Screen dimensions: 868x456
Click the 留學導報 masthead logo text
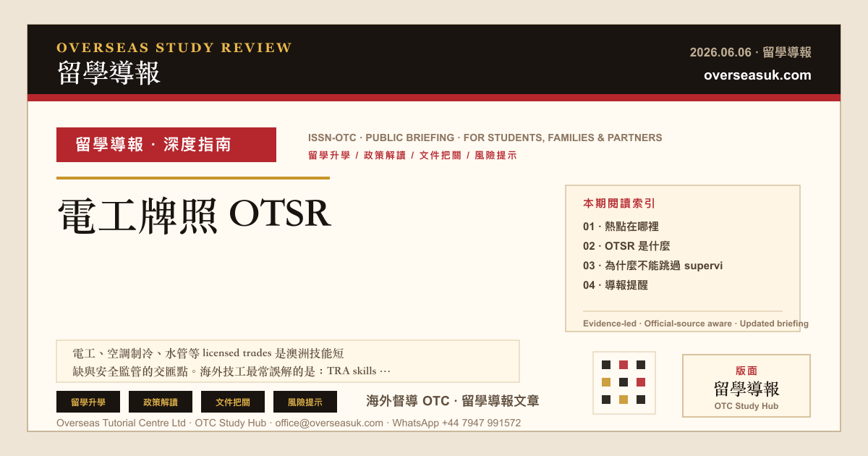109,73
